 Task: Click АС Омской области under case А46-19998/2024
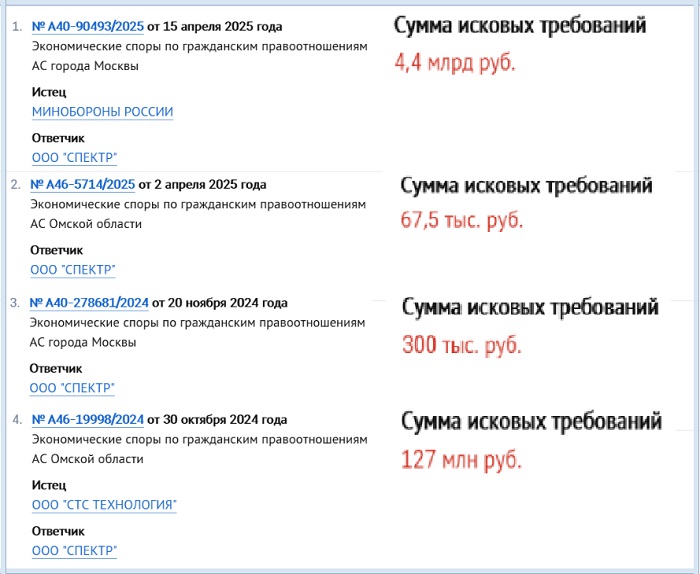pyautogui.click(x=88, y=459)
